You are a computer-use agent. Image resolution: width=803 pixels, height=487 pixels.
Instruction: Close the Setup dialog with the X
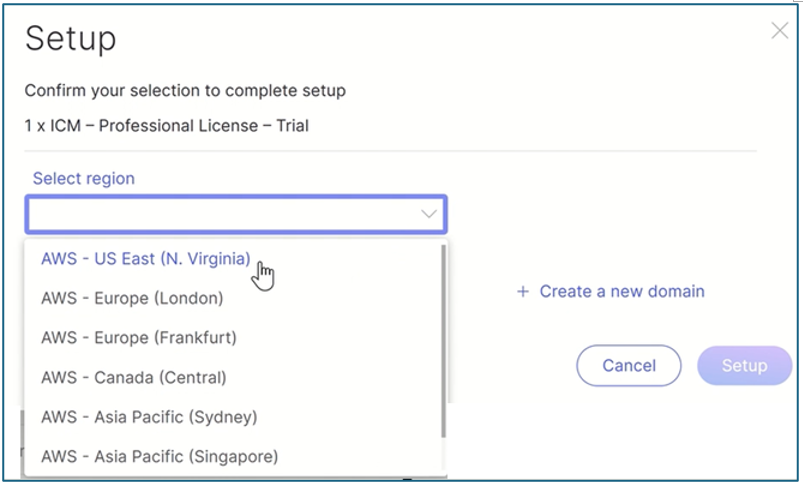pyautogui.click(x=780, y=31)
